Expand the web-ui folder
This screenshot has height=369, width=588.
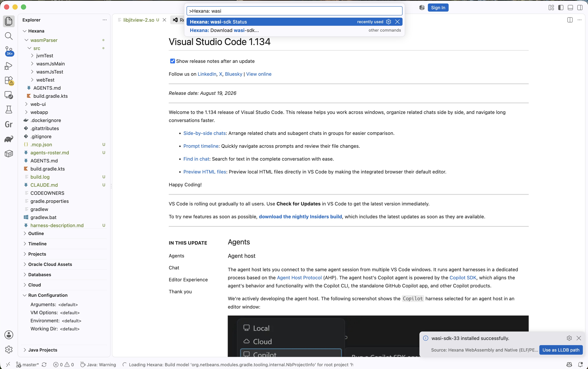[26, 104]
